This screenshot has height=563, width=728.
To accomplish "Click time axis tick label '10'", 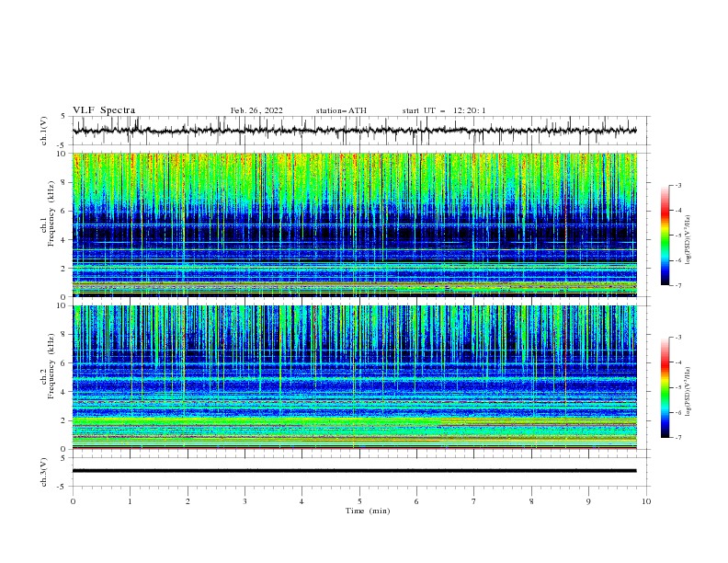I will click(x=646, y=501).
